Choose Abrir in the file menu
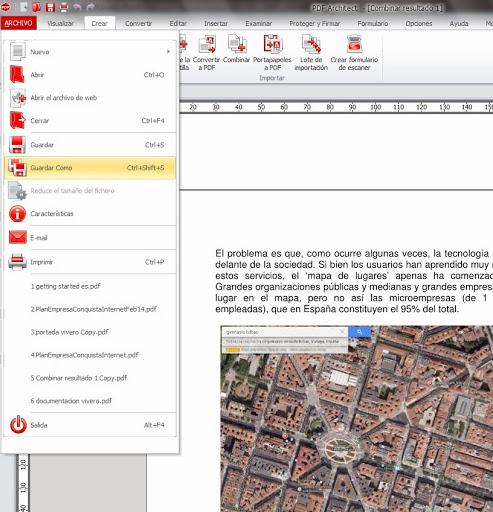 (90, 75)
